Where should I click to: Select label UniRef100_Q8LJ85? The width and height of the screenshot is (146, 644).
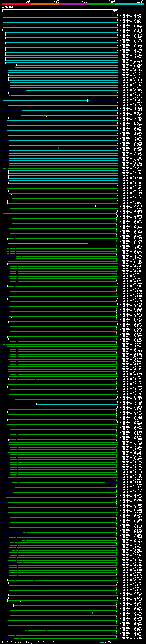[x=131, y=143]
